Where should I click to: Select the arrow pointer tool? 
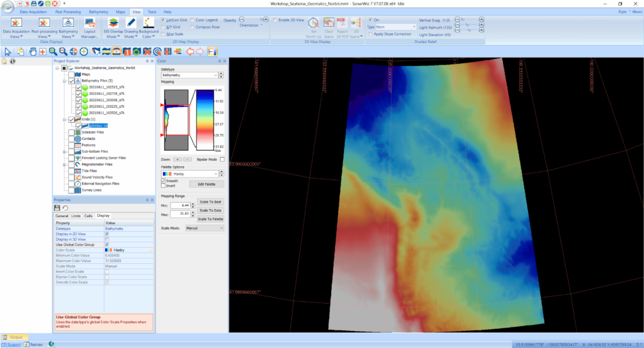(x=8, y=51)
